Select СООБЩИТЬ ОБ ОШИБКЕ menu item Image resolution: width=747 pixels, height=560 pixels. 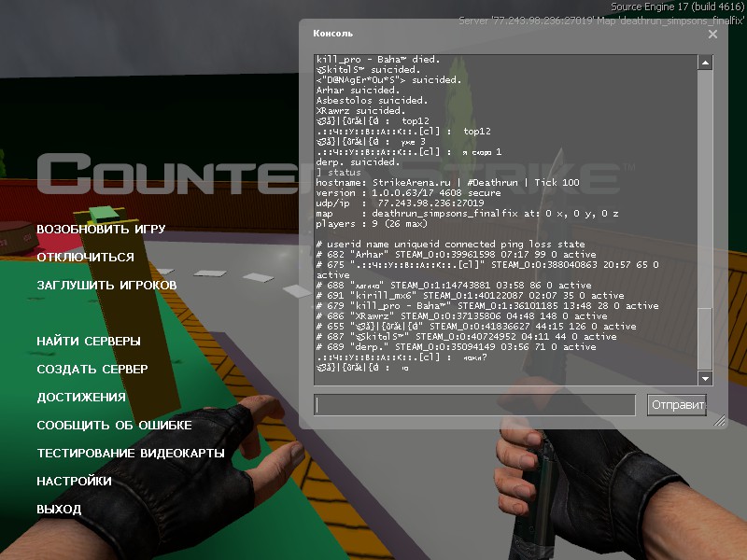point(114,426)
